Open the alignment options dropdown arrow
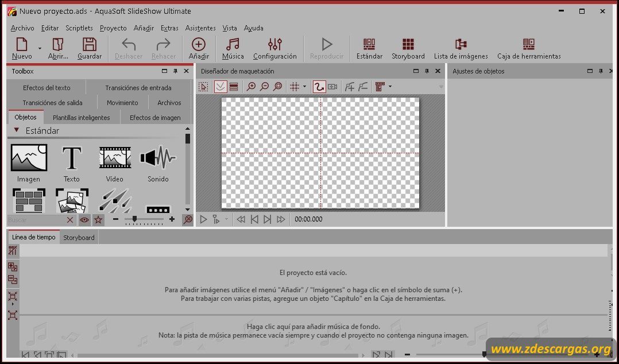The height and width of the screenshot is (364, 619). 390,87
